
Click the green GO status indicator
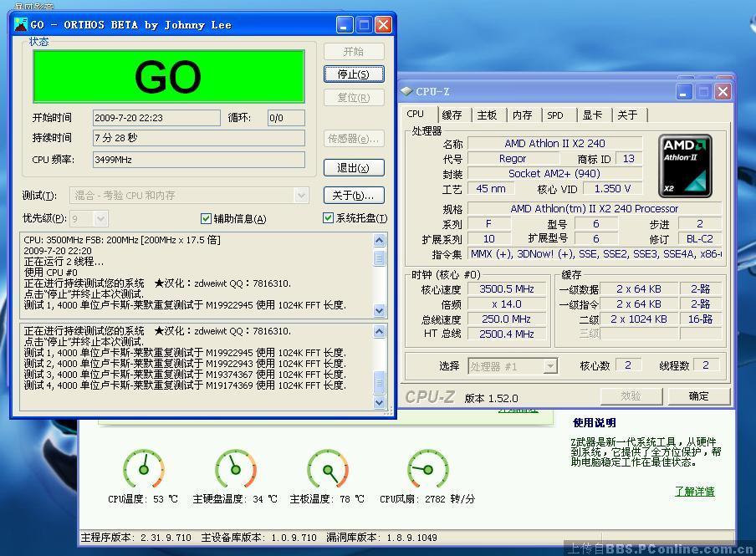click(168, 77)
